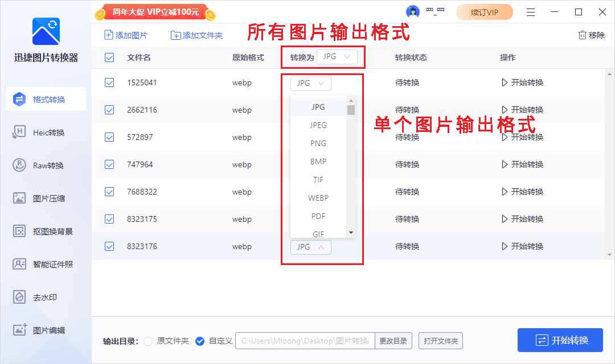Select the 原文件夹 output option
615x364 pixels.
146,341
